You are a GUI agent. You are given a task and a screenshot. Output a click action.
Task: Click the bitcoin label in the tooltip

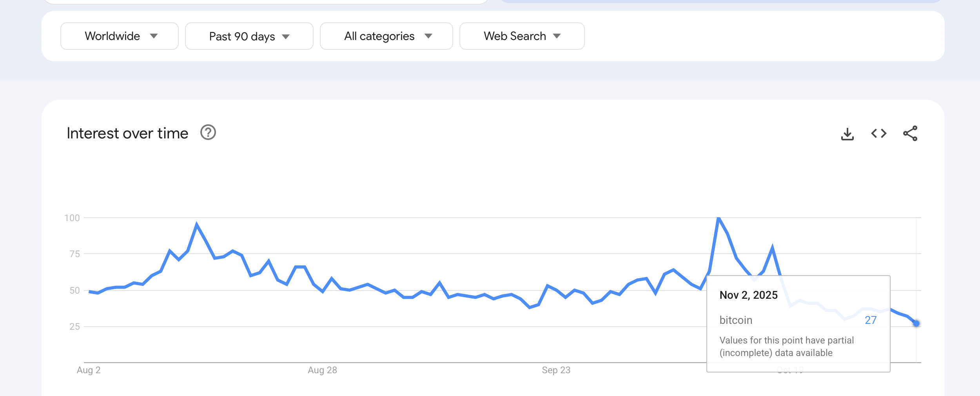pos(735,320)
